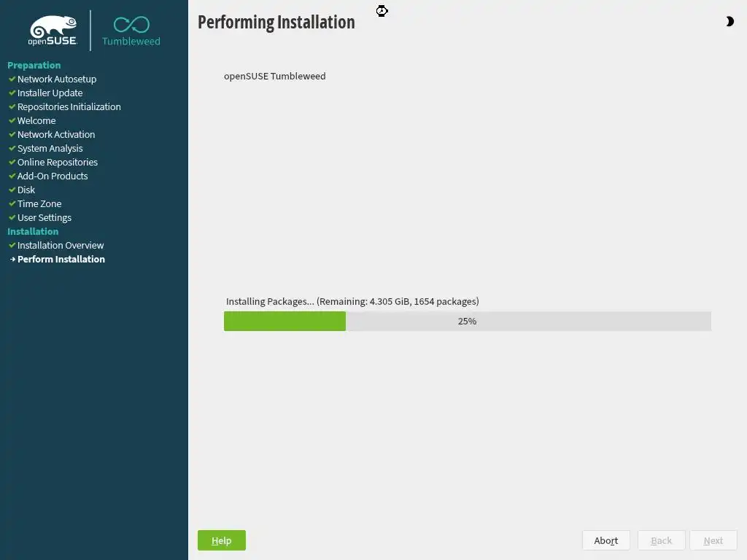Click the 25% installation progress bar

(468, 321)
